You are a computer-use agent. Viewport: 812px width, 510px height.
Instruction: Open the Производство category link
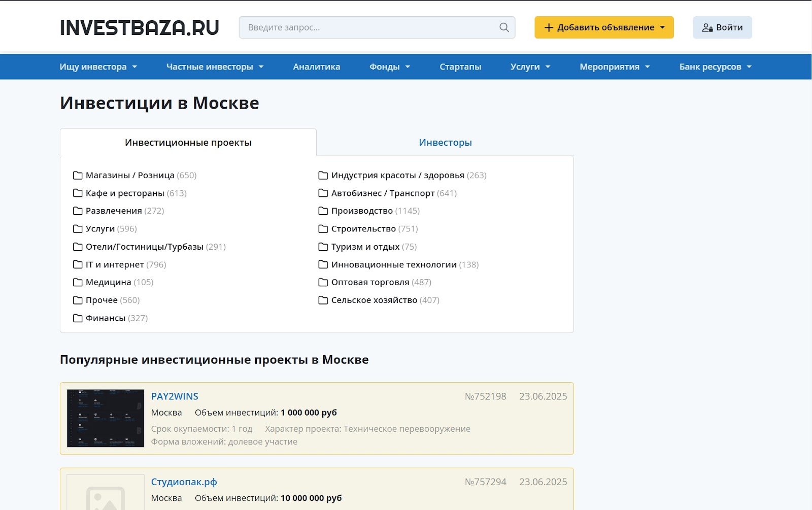click(362, 211)
